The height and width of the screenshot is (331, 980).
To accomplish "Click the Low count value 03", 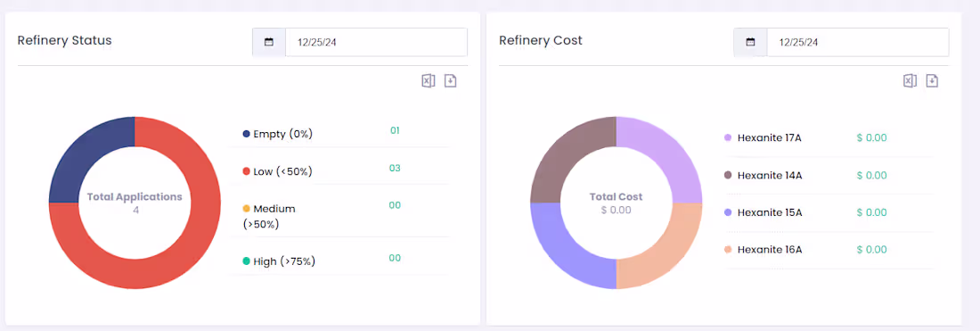I will [395, 169].
